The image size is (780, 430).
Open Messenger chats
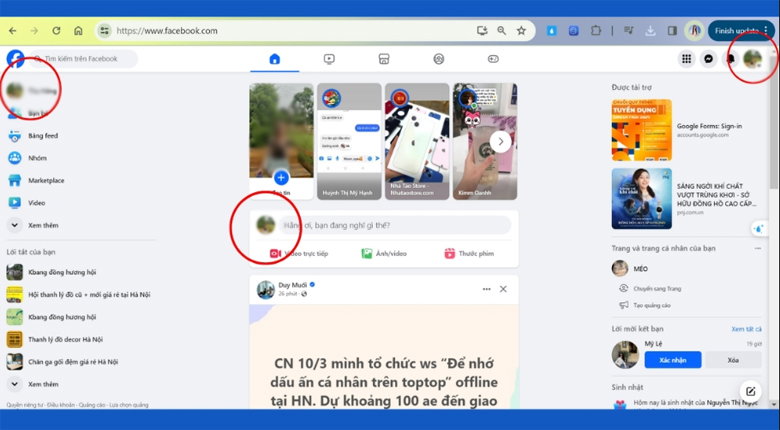(x=708, y=59)
